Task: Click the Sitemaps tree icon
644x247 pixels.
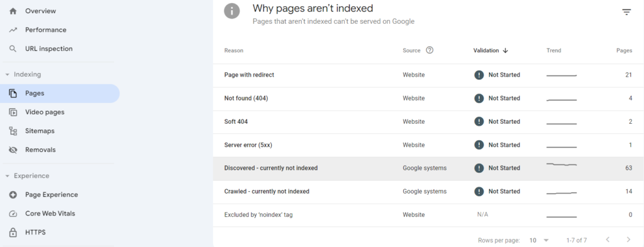Action: tap(13, 131)
